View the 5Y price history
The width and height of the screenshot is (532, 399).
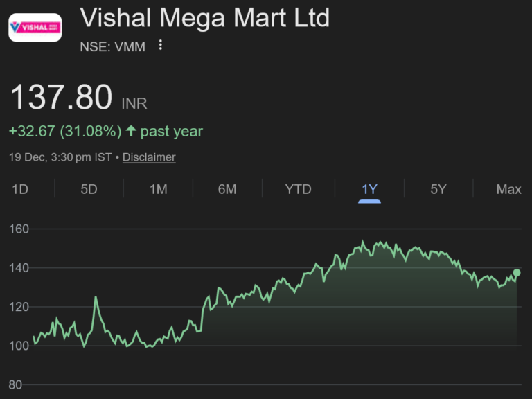pyautogui.click(x=438, y=189)
